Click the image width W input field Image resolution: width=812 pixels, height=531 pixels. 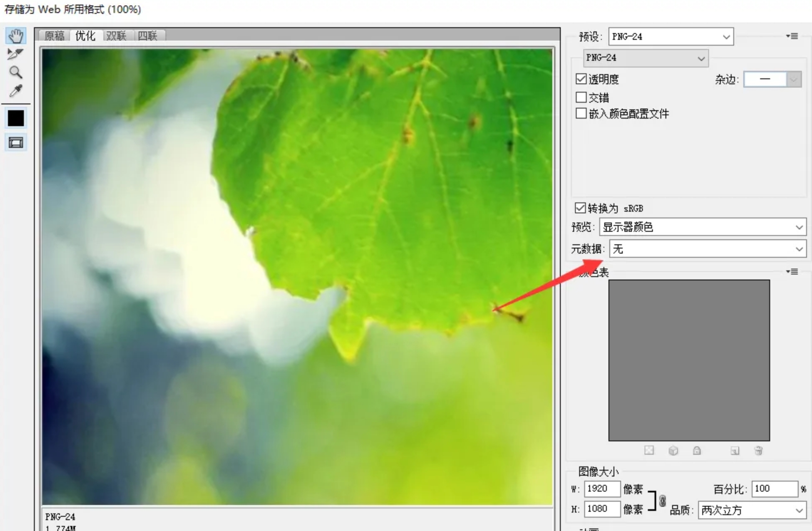pos(602,489)
